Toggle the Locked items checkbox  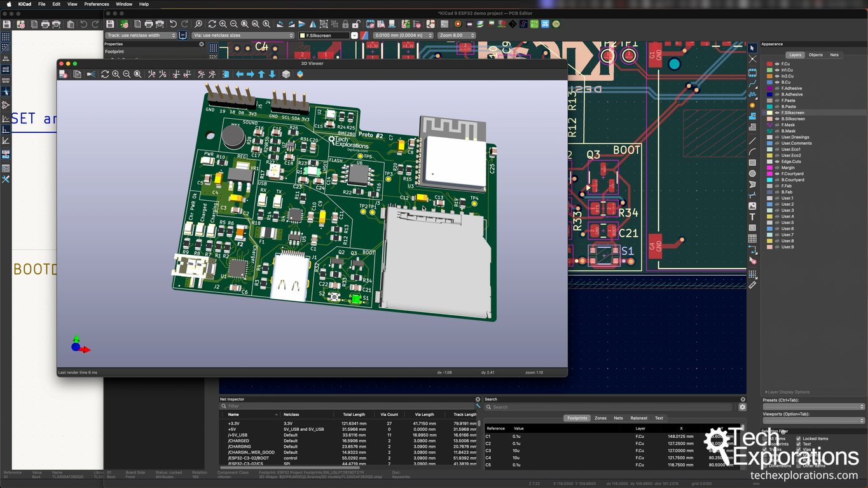pos(799,438)
